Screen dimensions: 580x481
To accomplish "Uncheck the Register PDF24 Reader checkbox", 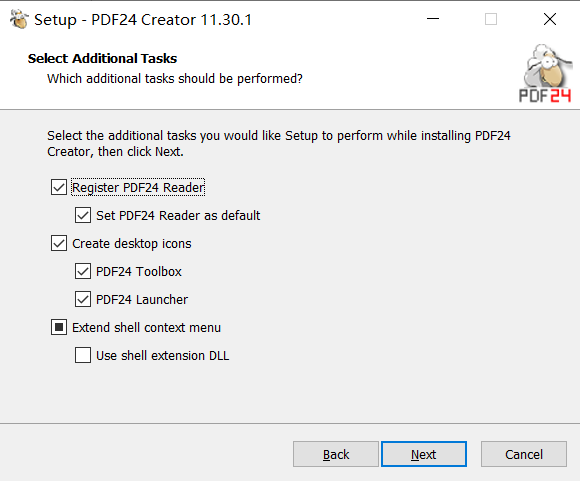I will pos(59,187).
